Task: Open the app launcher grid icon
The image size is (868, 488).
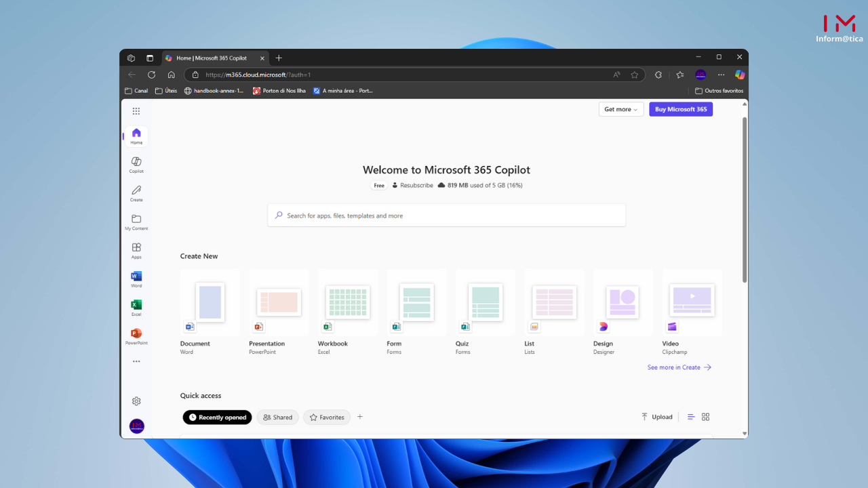Action: pyautogui.click(x=136, y=111)
